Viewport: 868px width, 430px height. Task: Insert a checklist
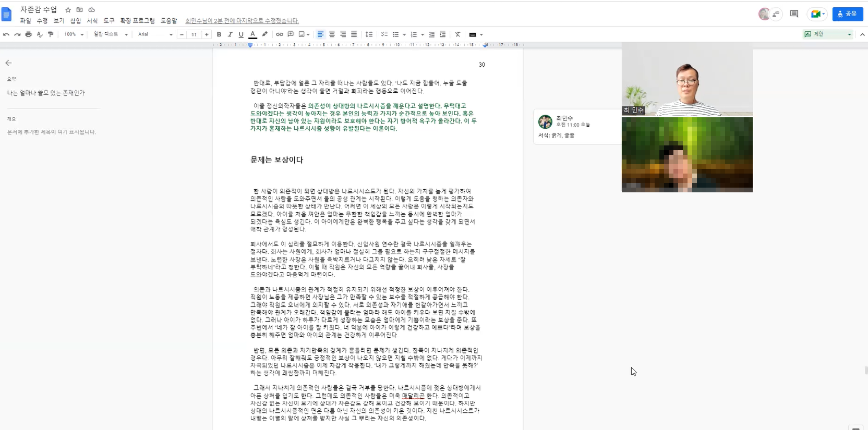click(384, 34)
